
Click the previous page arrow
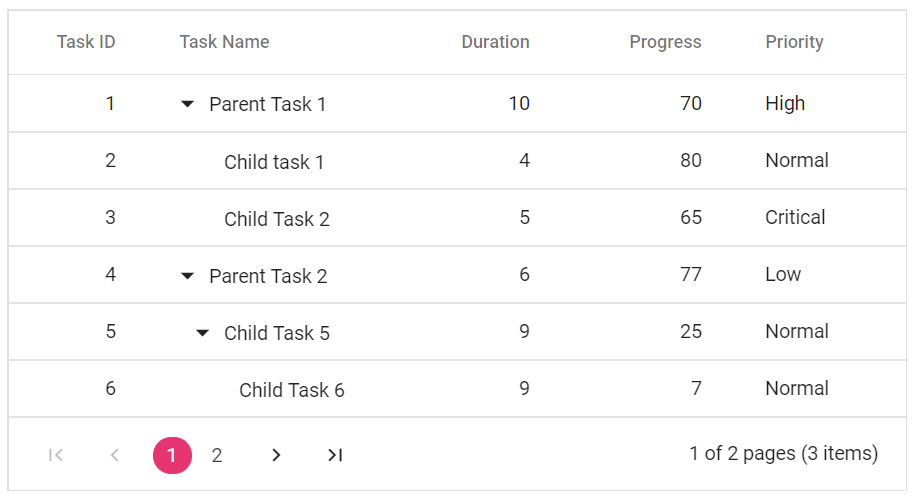pos(115,455)
